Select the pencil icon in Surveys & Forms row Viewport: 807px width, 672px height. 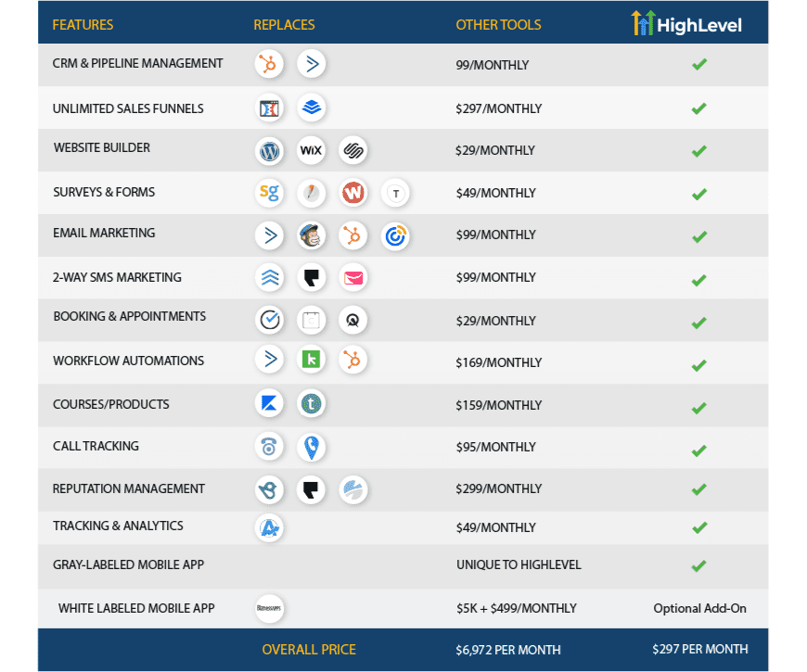click(x=312, y=194)
